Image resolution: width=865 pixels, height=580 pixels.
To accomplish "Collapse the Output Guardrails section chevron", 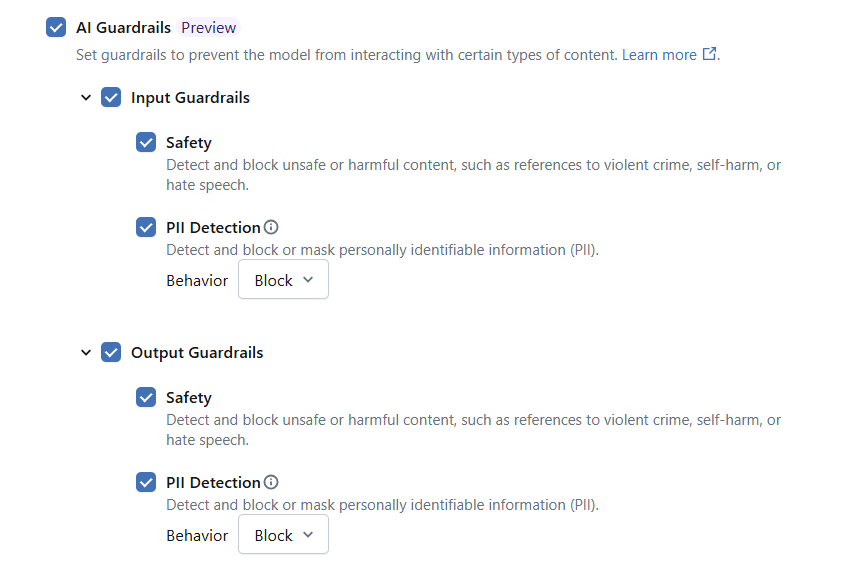I will [x=86, y=353].
